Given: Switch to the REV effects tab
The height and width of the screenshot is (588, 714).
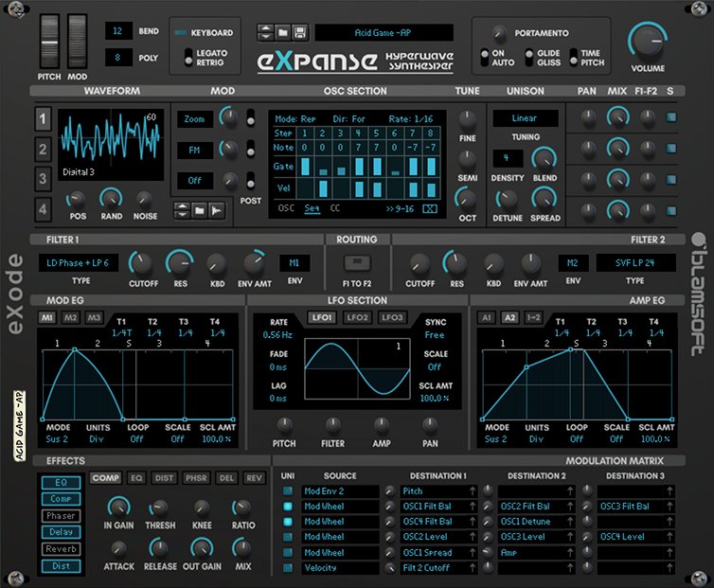Looking at the screenshot, I should pyautogui.click(x=254, y=478).
